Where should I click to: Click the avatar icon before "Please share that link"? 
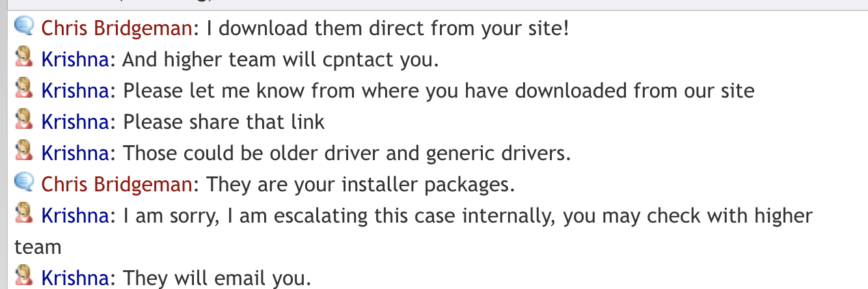coord(23,120)
